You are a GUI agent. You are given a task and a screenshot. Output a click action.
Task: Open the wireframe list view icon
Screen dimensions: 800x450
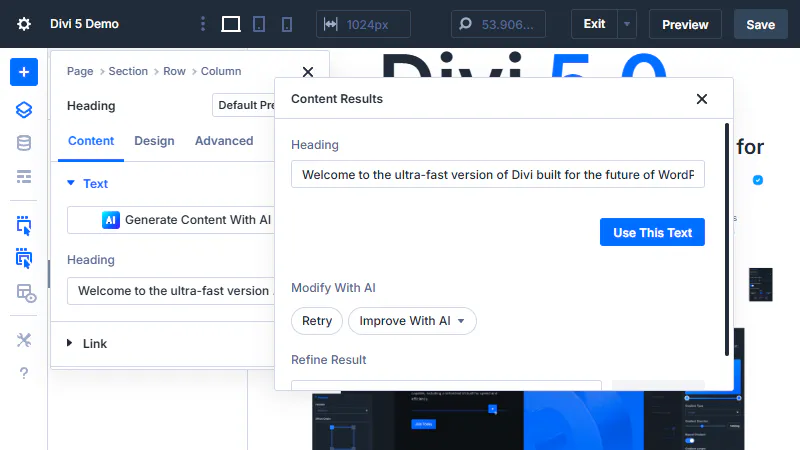(x=24, y=177)
